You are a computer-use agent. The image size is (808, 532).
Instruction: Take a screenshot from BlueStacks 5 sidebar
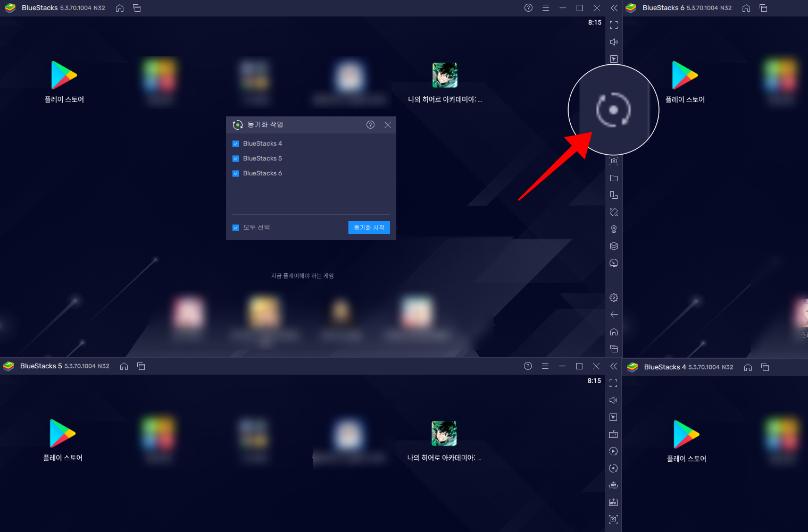click(613, 519)
